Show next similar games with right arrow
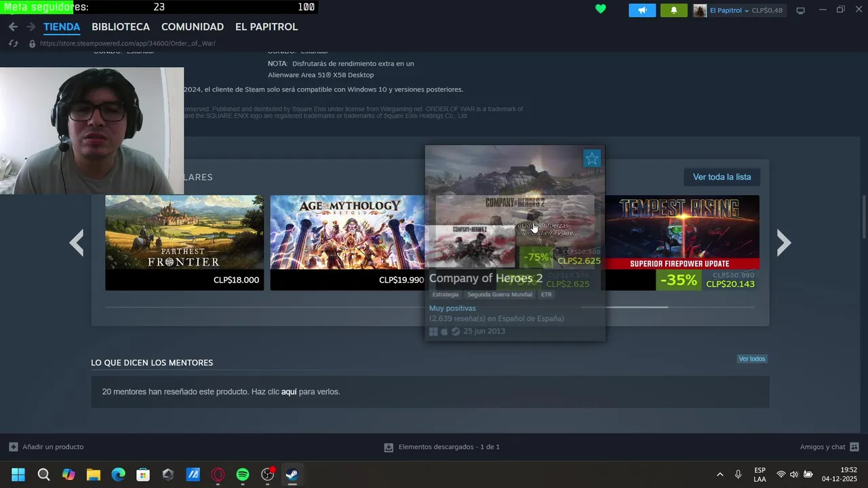 tap(783, 243)
